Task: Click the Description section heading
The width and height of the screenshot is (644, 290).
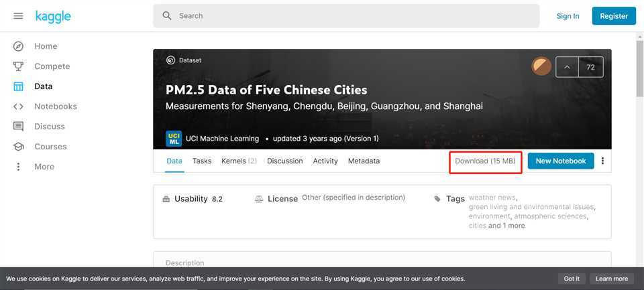Action: point(185,263)
